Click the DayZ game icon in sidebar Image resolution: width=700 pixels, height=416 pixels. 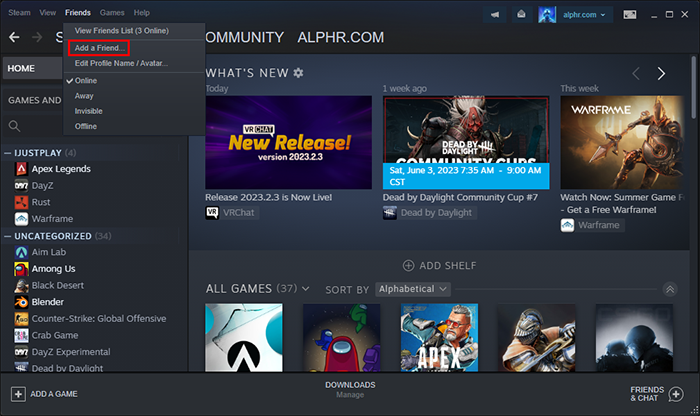[21, 185]
